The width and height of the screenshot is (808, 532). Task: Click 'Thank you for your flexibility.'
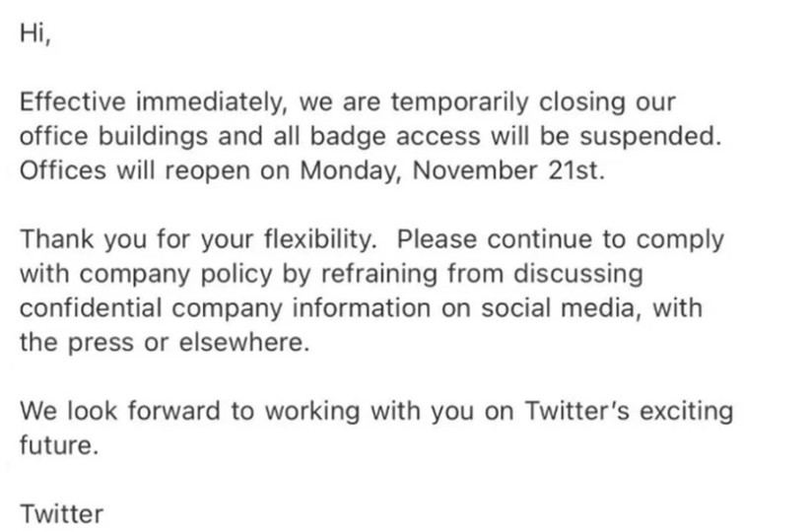pyautogui.click(x=198, y=239)
